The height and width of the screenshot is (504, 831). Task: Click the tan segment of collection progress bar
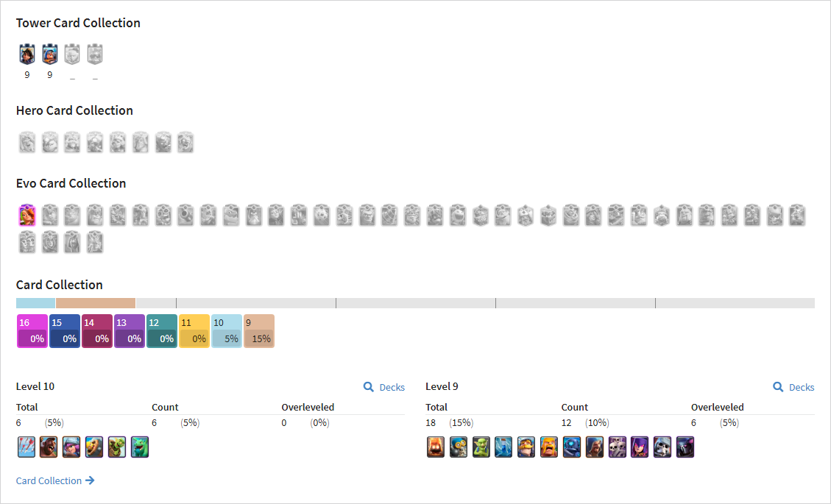tap(96, 303)
